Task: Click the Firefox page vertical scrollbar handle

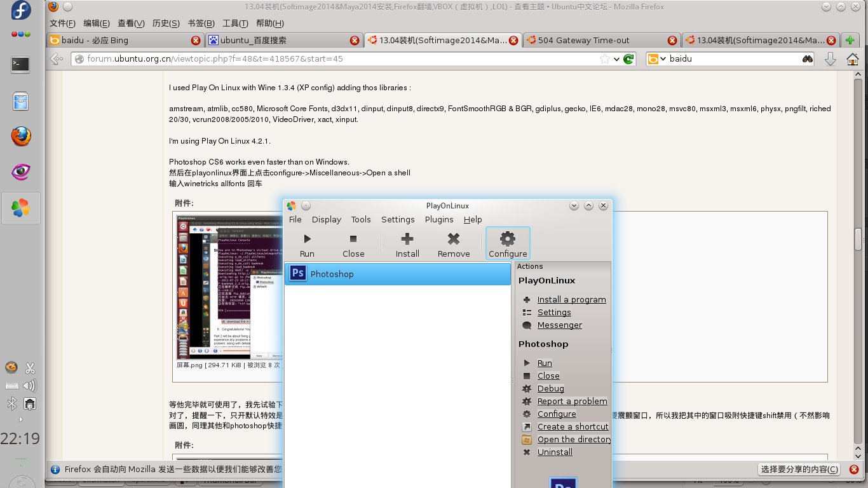Action: coord(858,239)
